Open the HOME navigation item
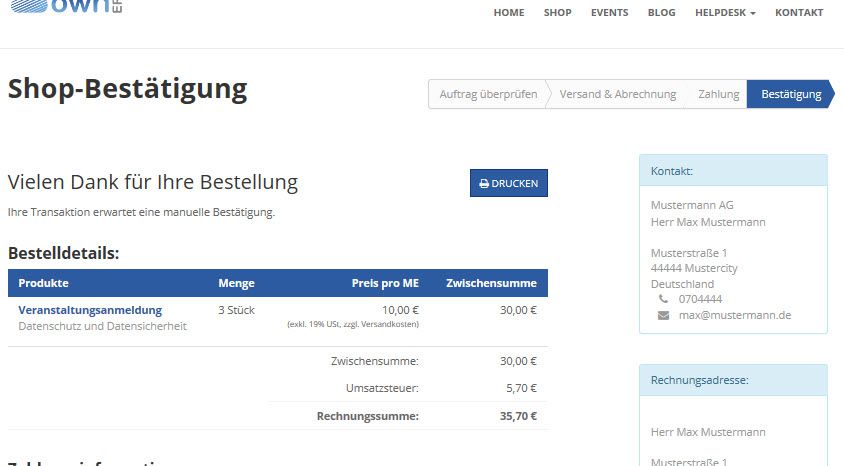844x466 pixels. tap(509, 13)
